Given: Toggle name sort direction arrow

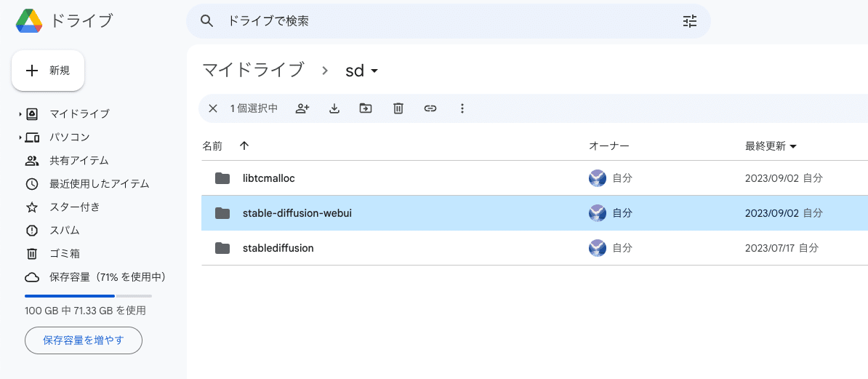Looking at the screenshot, I should pyautogui.click(x=244, y=145).
